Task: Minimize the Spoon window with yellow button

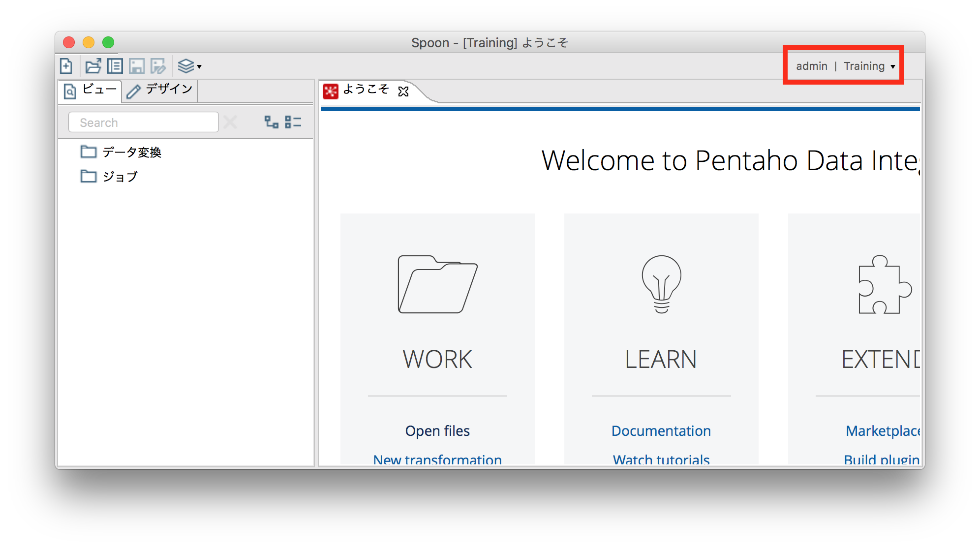Action: click(89, 42)
